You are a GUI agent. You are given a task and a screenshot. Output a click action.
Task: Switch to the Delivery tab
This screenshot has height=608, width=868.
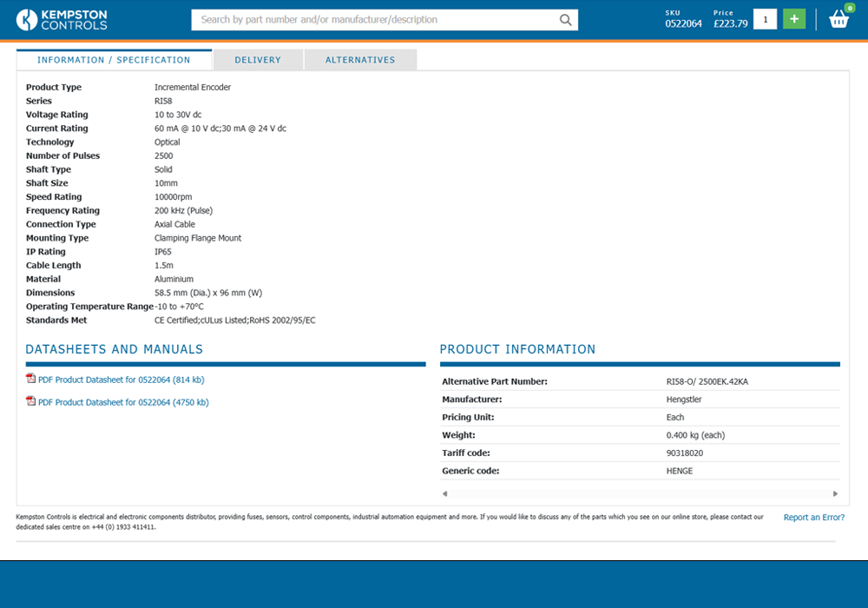click(258, 60)
